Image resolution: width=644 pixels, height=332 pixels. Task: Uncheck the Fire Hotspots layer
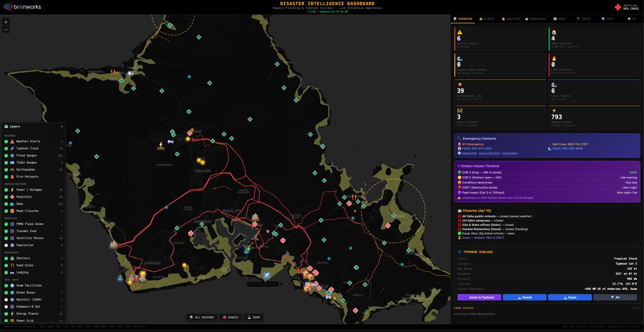pos(7,177)
